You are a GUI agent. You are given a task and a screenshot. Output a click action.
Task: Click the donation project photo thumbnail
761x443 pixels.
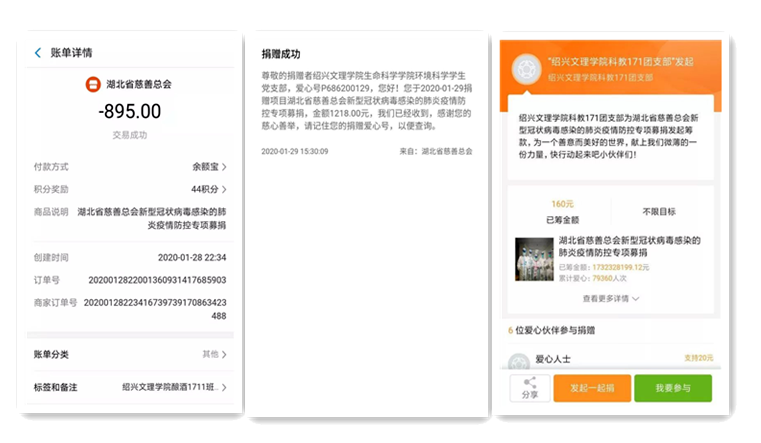tap(533, 258)
